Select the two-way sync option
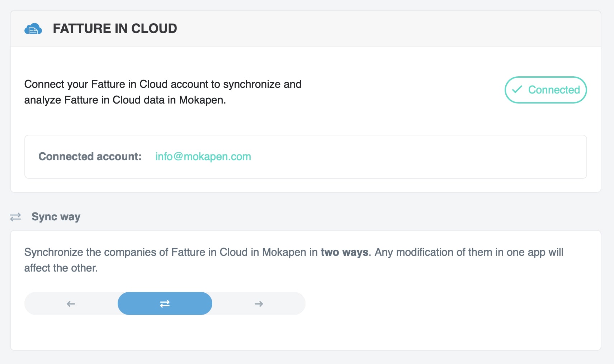614x364 pixels. pos(165,304)
